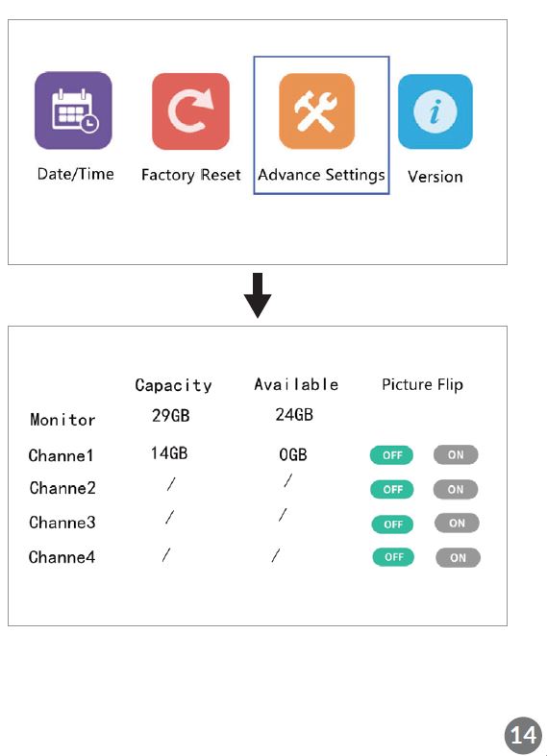
Task: Choose ON for Channe4 picture flip
Action: click(x=458, y=558)
